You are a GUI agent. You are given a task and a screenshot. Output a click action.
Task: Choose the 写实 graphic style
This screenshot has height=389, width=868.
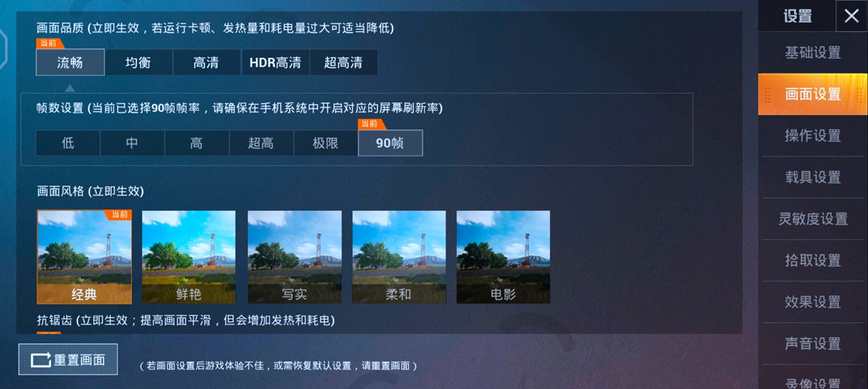294,257
